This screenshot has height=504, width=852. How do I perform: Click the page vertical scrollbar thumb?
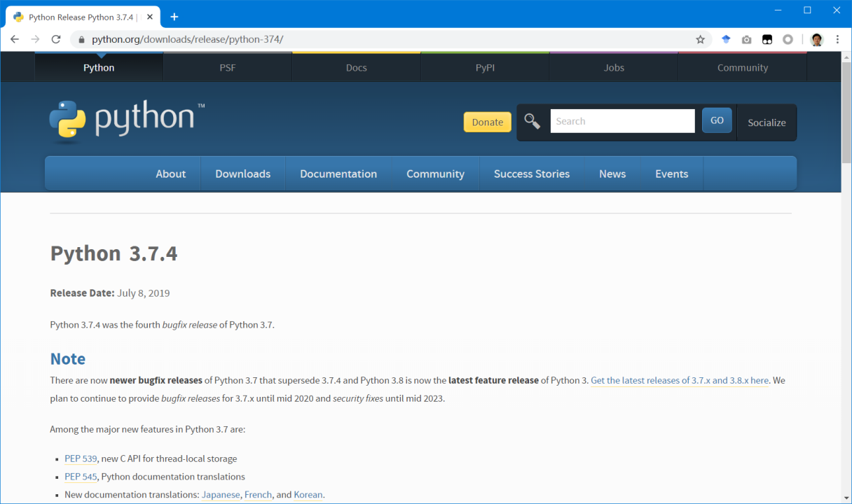[x=846, y=112]
